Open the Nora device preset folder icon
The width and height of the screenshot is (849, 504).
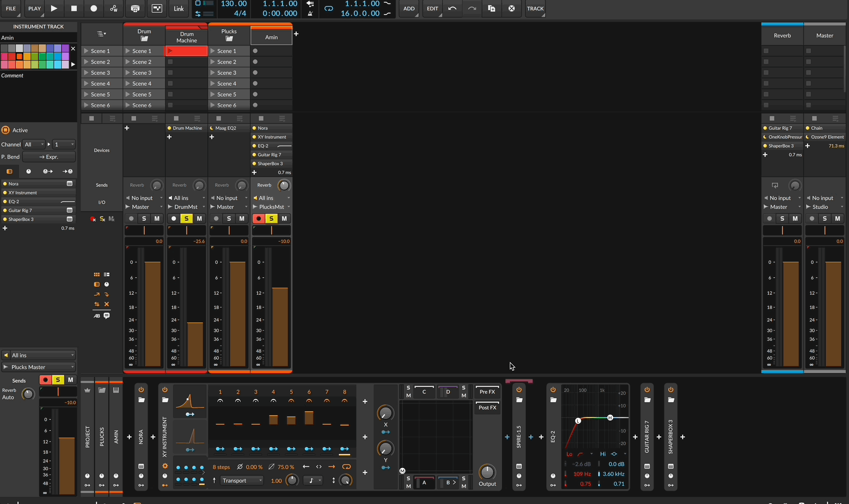tap(141, 400)
